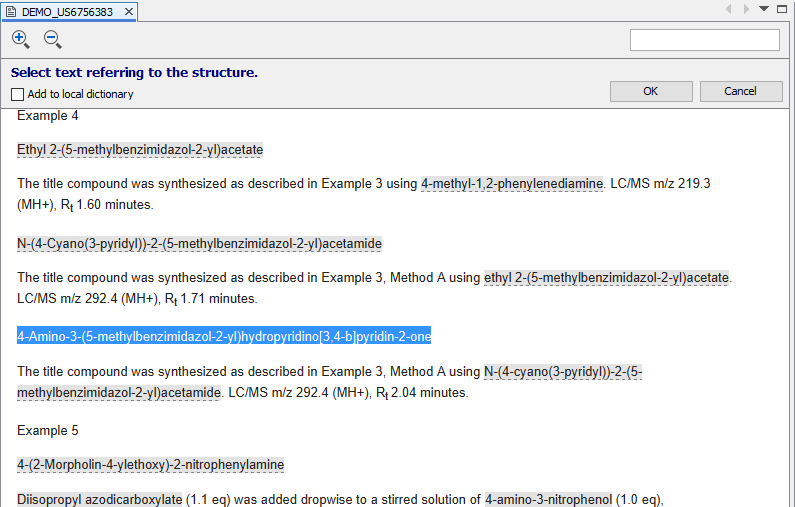795x507 pixels.
Task: Click the right navigation arrow in tab bar
Action: [x=746, y=9]
